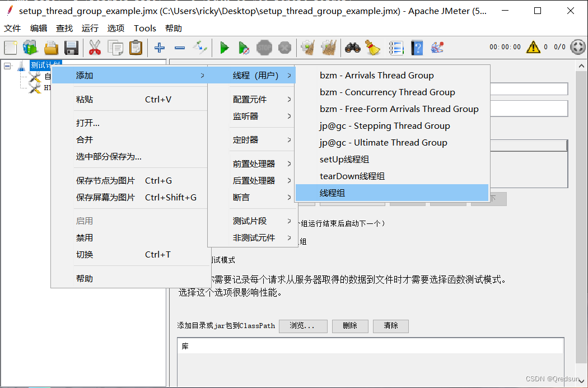Expand all nodes with plus icon
The image size is (588, 388).
coord(160,48)
